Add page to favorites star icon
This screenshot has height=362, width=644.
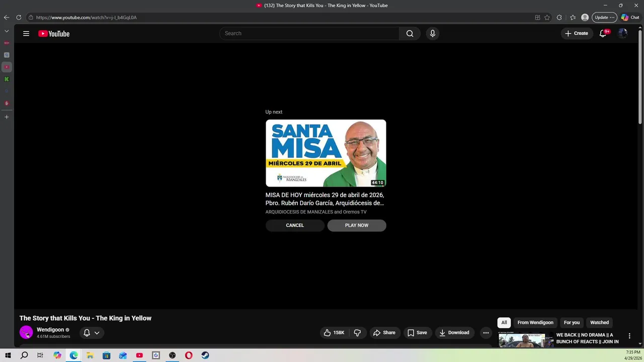pos(547,18)
